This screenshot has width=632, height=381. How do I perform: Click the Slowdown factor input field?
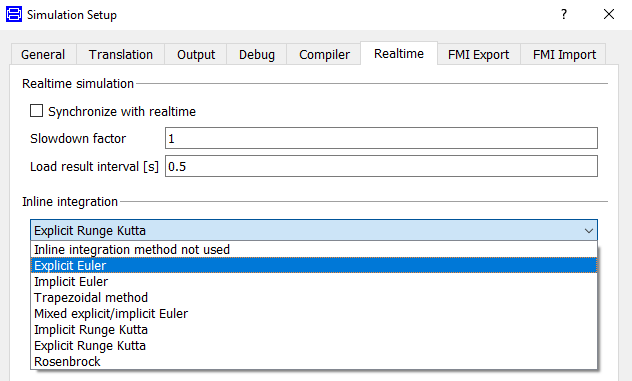coord(381,138)
